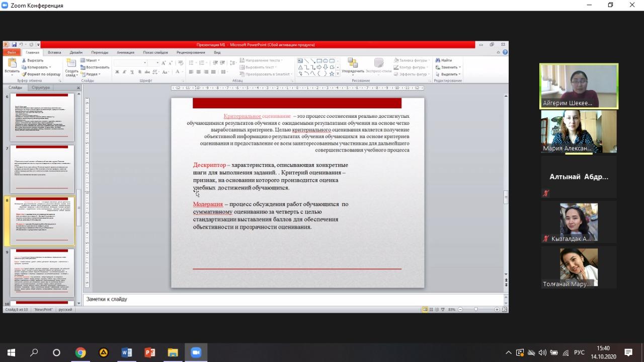Open Word from the Windows taskbar
Viewport: 644px width, 362px height.
click(126, 352)
